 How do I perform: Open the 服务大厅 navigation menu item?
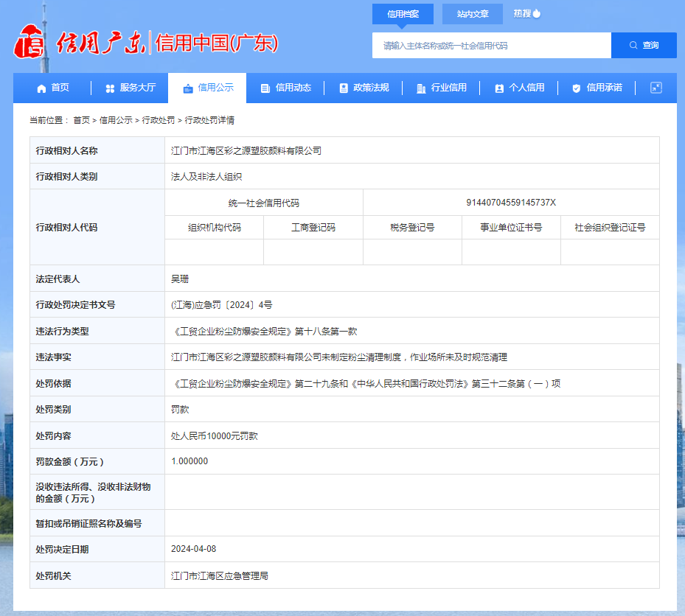point(131,88)
